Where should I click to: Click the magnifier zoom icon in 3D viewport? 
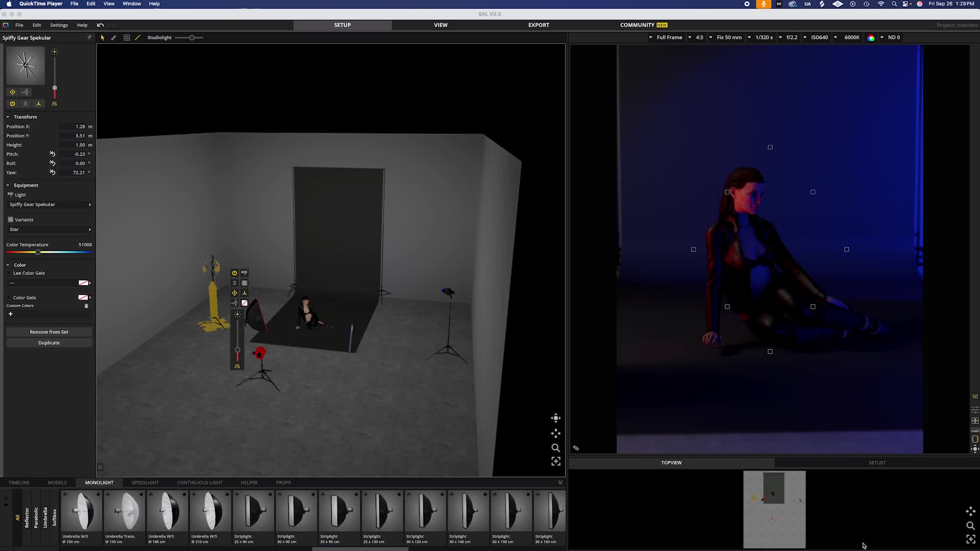(555, 448)
